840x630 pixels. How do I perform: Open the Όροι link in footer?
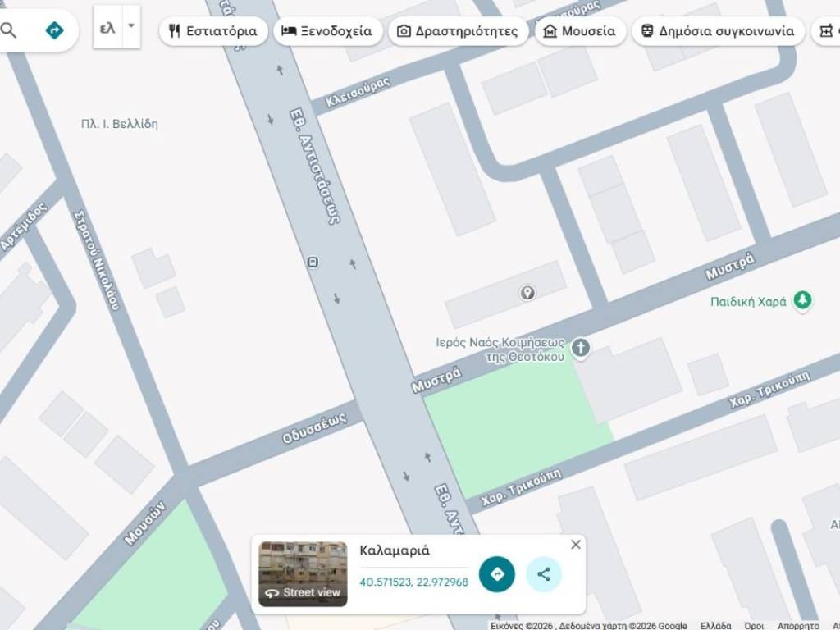(754, 625)
